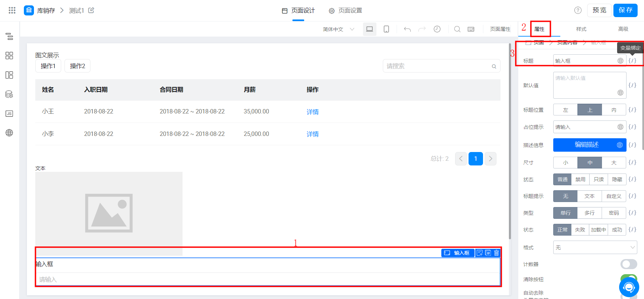Click 详情 link for 小王
The image size is (644, 299).
(313, 112)
